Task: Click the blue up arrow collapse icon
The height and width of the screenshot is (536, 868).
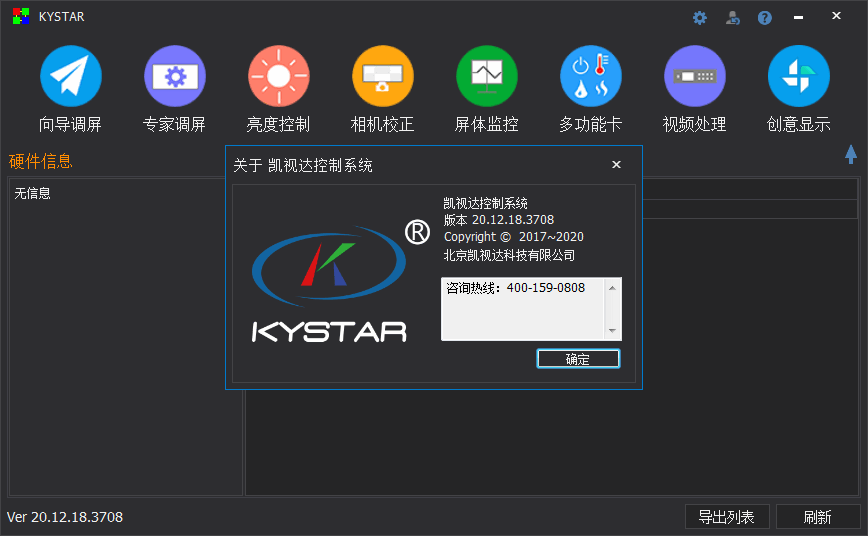Action: tap(851, 154)
